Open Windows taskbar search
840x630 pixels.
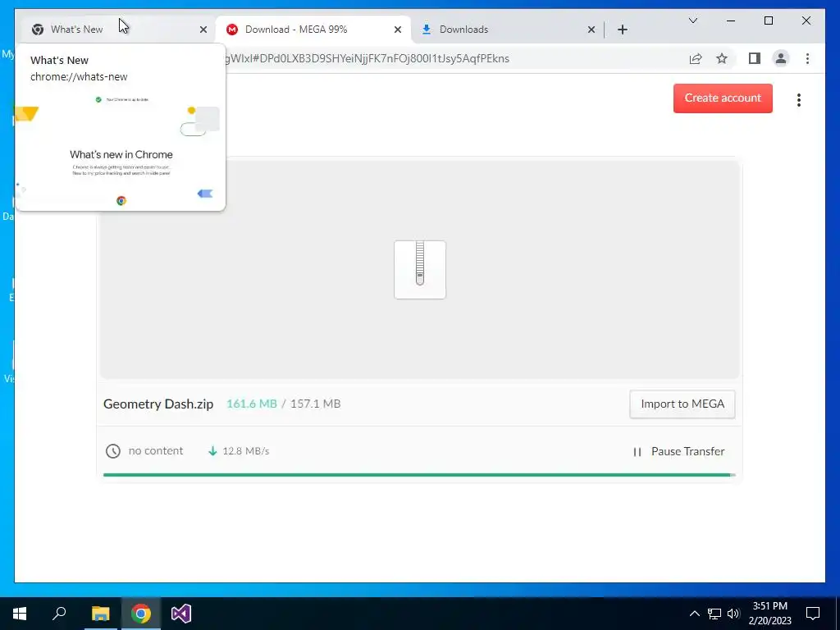(59, 614)
